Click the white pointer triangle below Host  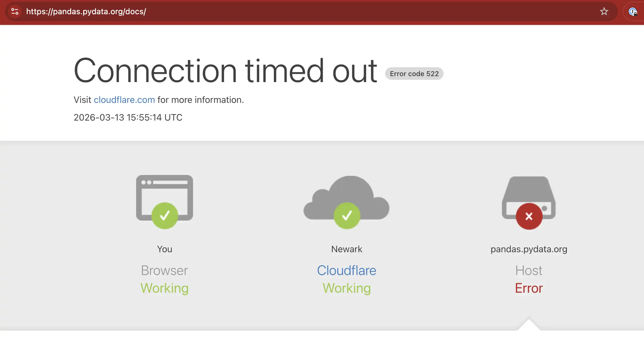(x=529, y=326)
